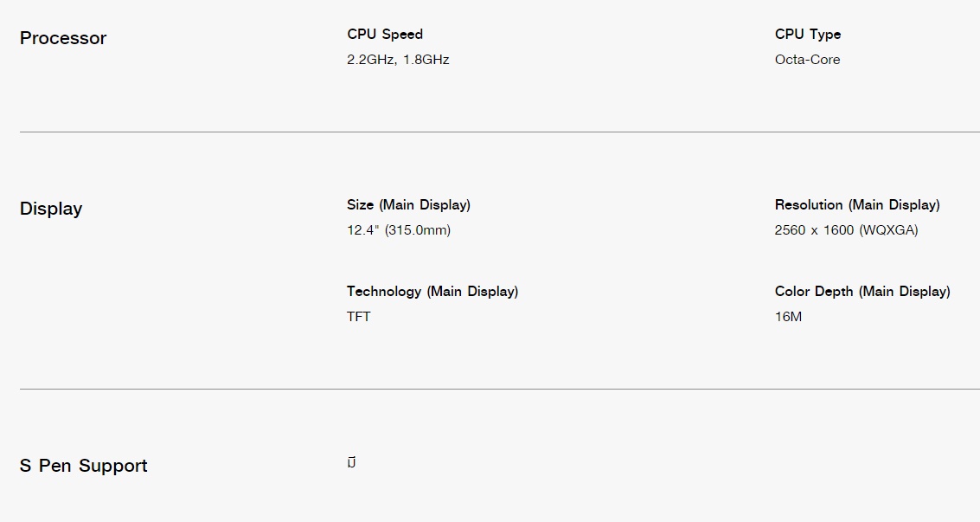This screenshot has height=522, width=980.
Task: Click the S Pen Support heading
Action: (84, 466)
